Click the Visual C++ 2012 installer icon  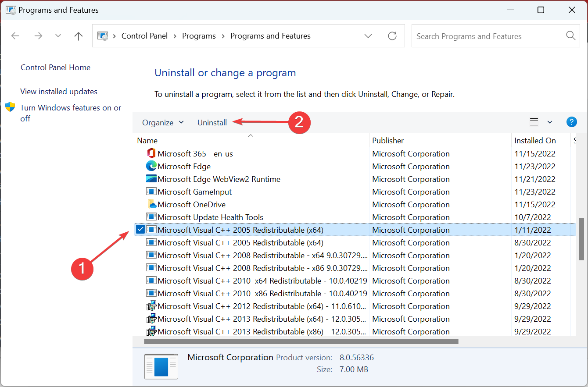coord(151,306)
